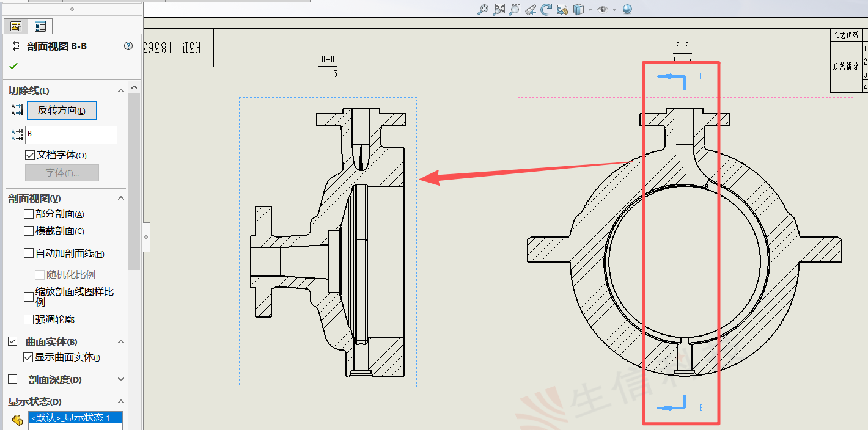This screenshot has width=868, height=430.
Task: Enable the 自动加剖面线 checkbox
Action: pyautogui.click(x=28, y=253)
